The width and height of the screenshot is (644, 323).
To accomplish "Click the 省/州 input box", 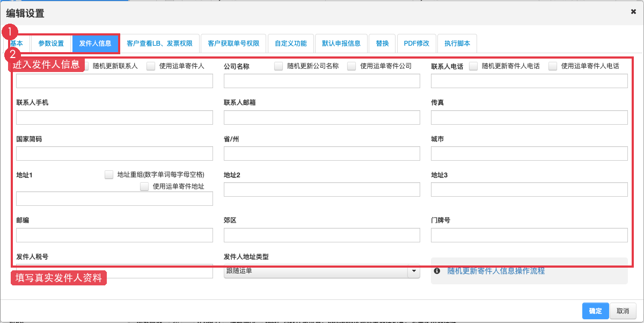I will (x=322, y=153).
